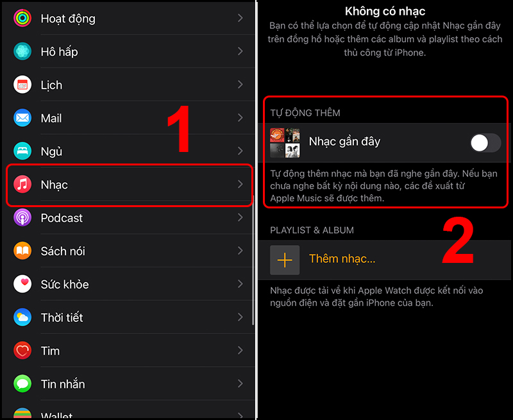Tap the orange Sách nói audiobook icon
This screenshot has height=420, width=513.
22,251
